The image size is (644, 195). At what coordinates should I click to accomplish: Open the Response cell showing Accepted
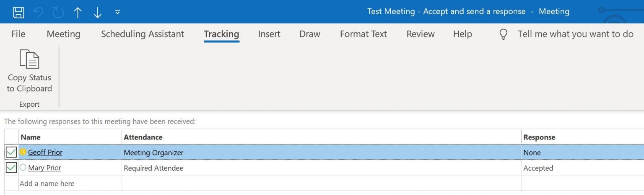click(x=583, y=168)
